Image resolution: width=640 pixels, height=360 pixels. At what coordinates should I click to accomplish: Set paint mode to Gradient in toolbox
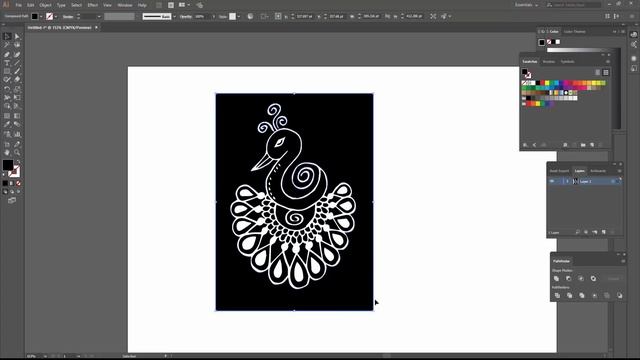click(12, 184)
